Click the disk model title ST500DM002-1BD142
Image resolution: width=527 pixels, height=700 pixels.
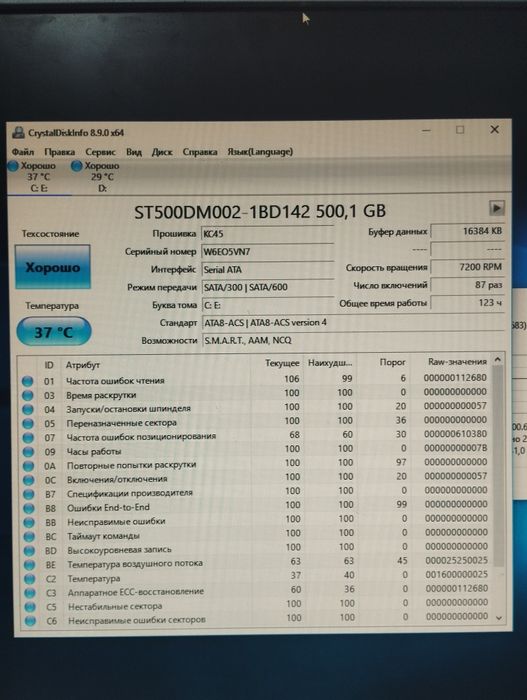pyautogui.click(x=260, y=212)
